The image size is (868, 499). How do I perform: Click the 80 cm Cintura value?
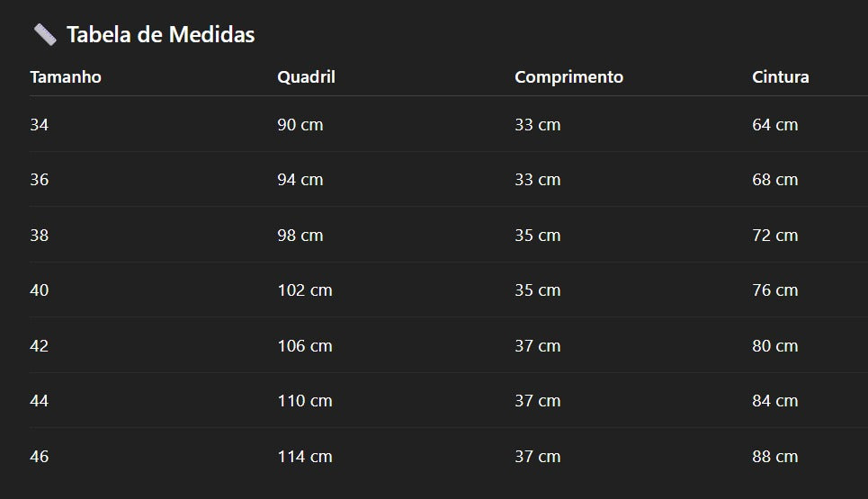click(774, 346)
